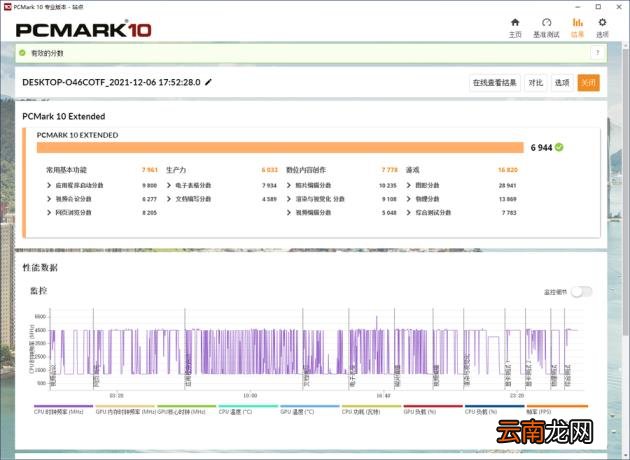Click the green check beside score 6 944

559,147
